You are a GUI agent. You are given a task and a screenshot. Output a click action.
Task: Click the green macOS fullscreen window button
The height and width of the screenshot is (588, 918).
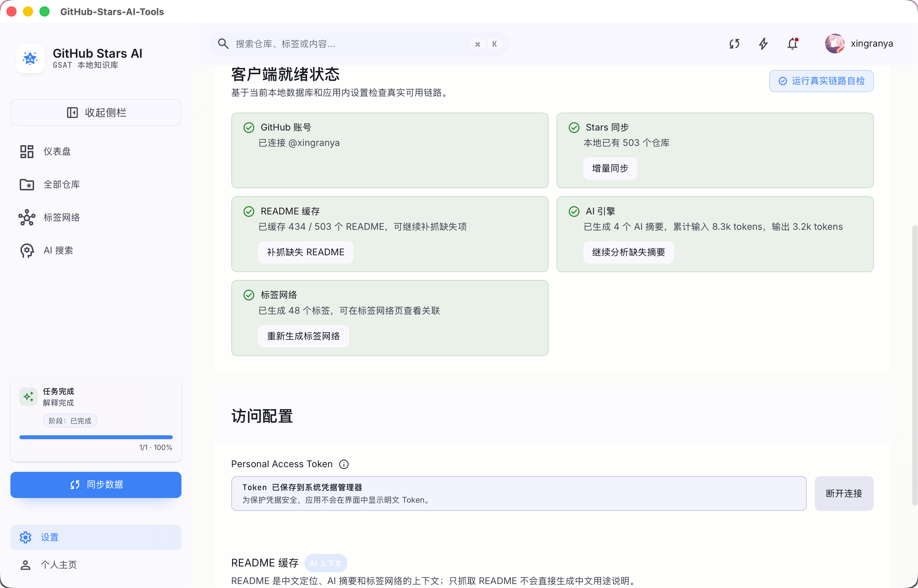point(45,11)
